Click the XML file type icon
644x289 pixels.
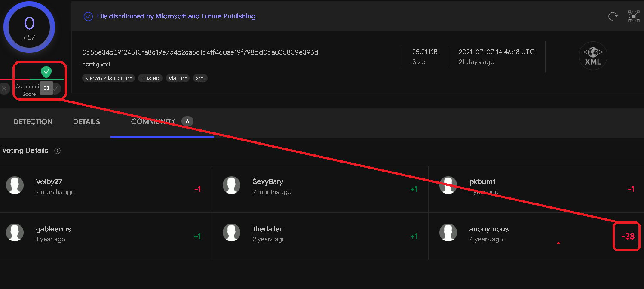[593, 55]
